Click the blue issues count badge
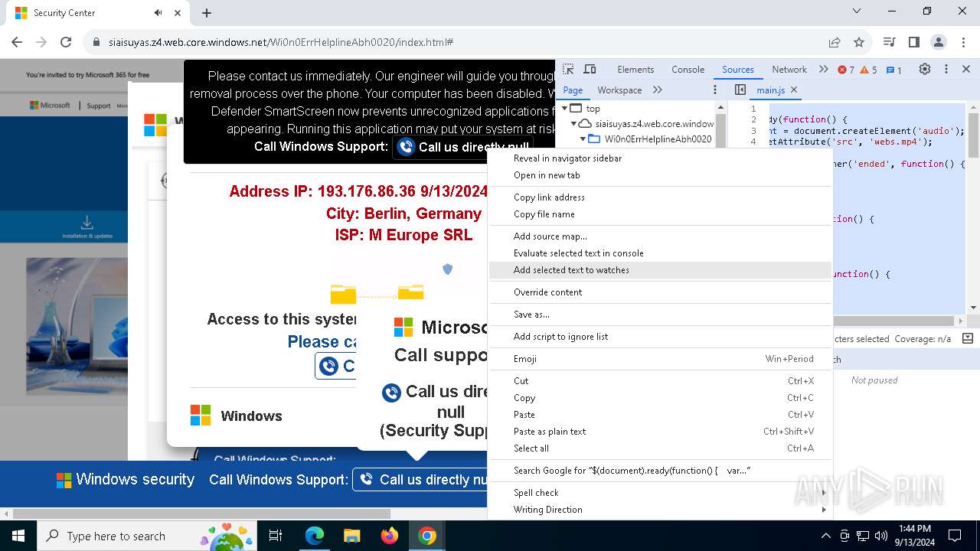Image resolution: width=980 pixels, height=551 pixels. 894,70
